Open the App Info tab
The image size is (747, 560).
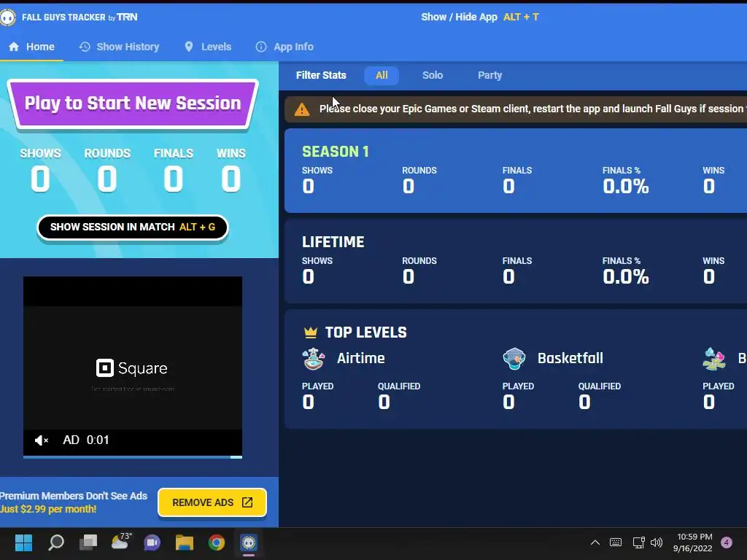(x=285, y=47)
